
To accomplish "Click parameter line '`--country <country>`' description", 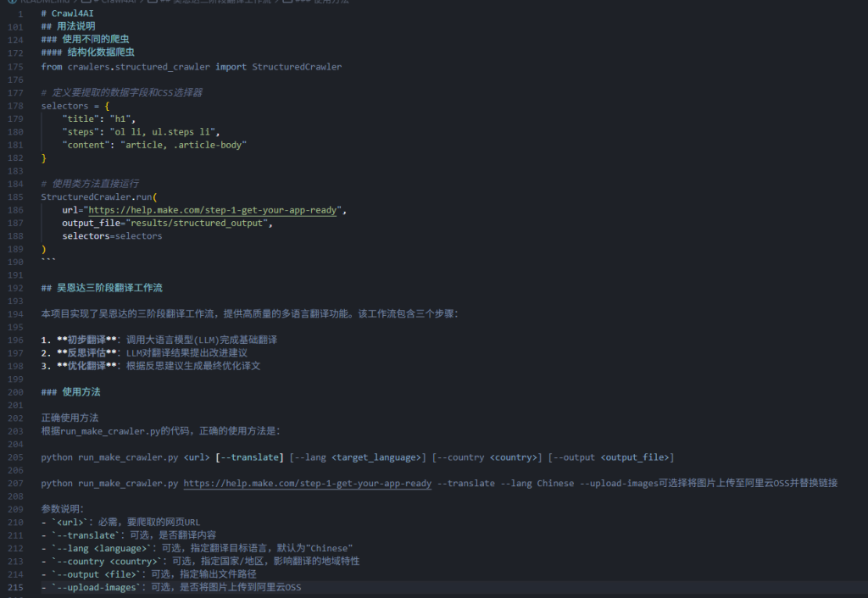I will (200, 562).
